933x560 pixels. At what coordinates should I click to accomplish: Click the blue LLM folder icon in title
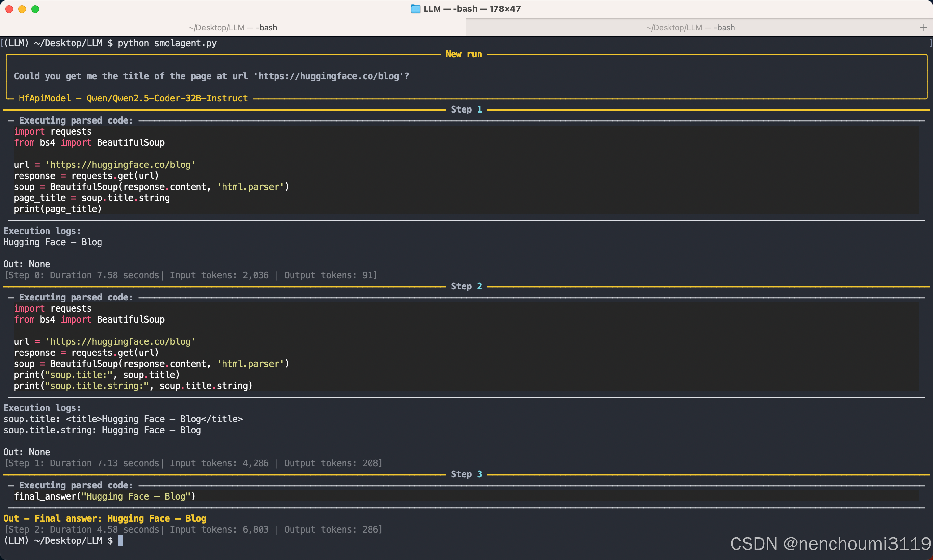(415, 9)
